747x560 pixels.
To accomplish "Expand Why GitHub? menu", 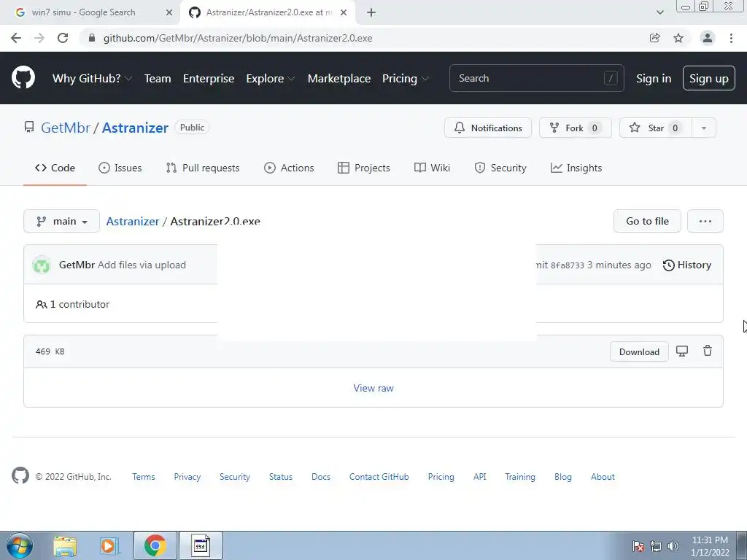I will (x=92, y=79).
